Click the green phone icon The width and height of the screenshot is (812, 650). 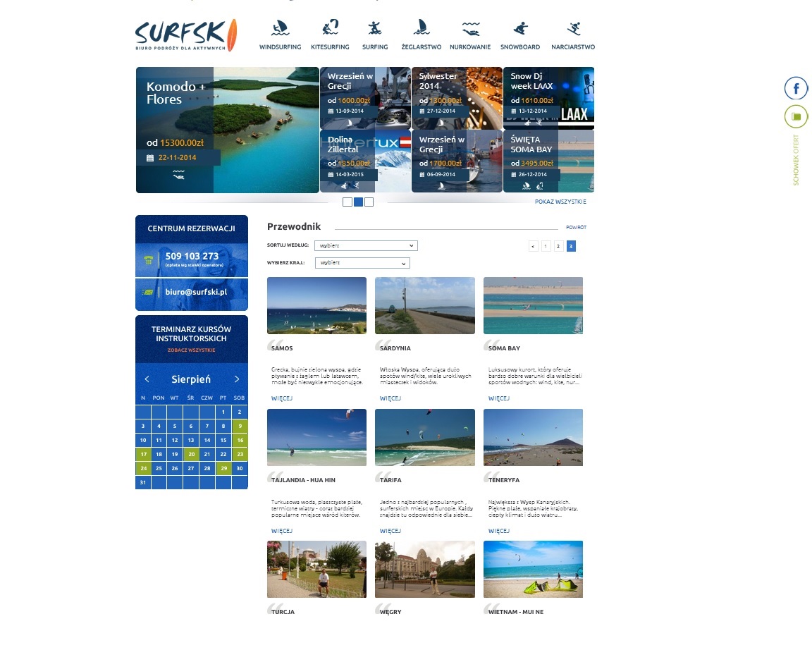(148, 259)
